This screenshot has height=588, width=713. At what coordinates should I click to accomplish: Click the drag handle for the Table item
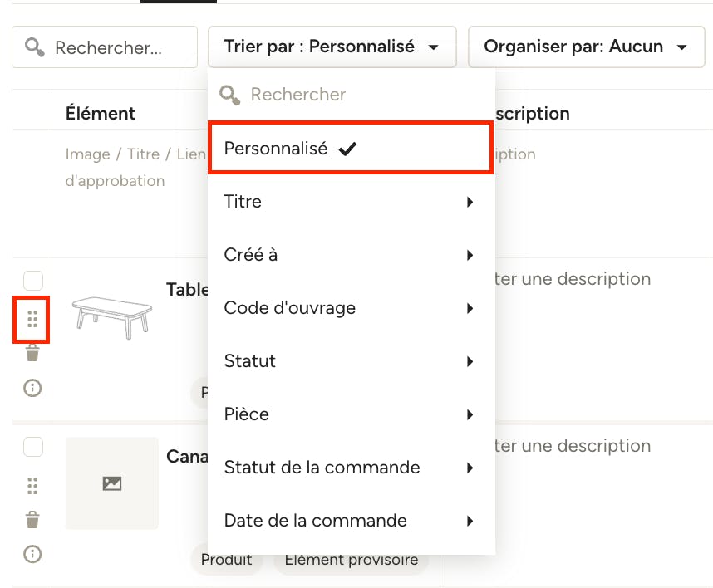(x=32, y=320)
